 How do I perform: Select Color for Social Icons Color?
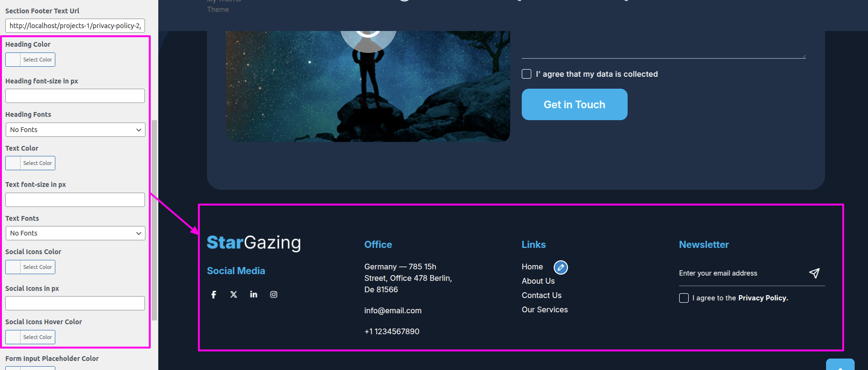coord(31,267)
